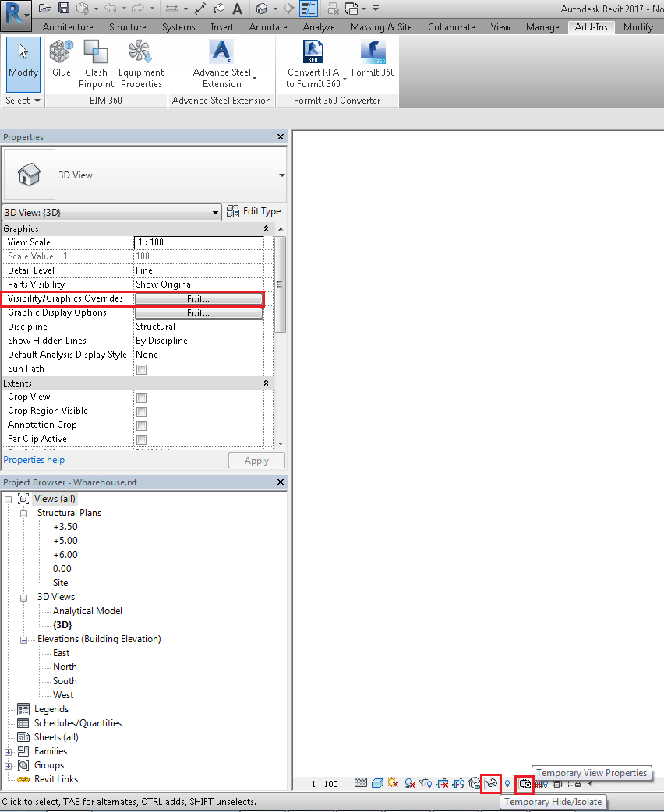Toggle the Thin Lines icon
The width and height of the screenshot is (664, 812).
pyautogui.click(x=309, y=9)
